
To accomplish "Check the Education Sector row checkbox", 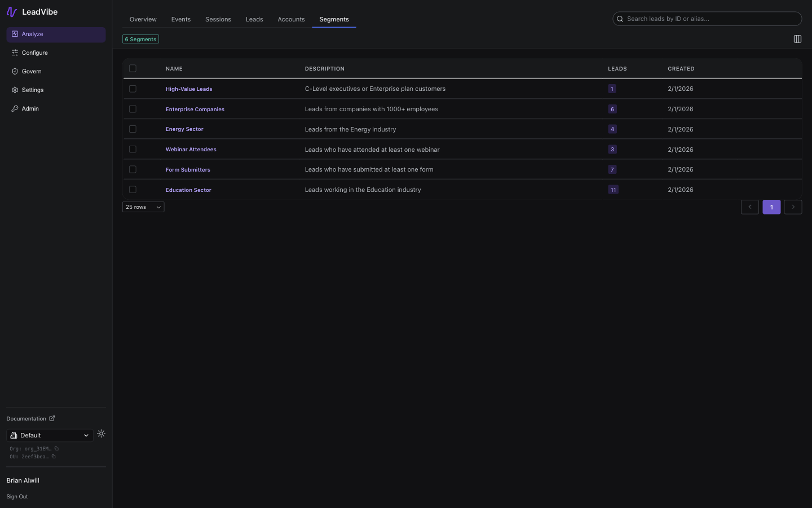I will click(x=133, y=190).
